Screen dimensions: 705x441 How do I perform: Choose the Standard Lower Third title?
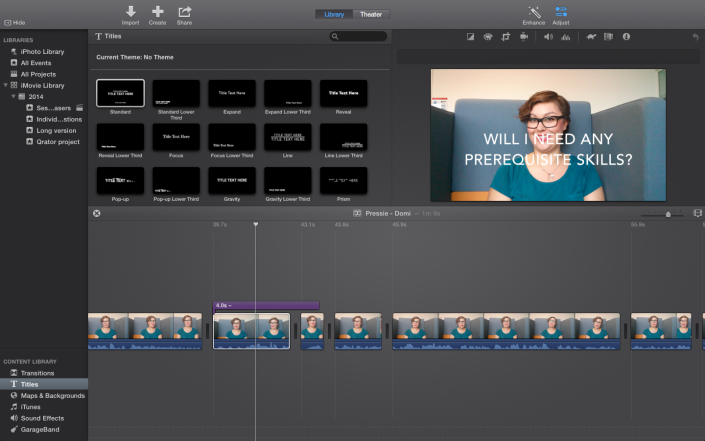pos(176,93)
